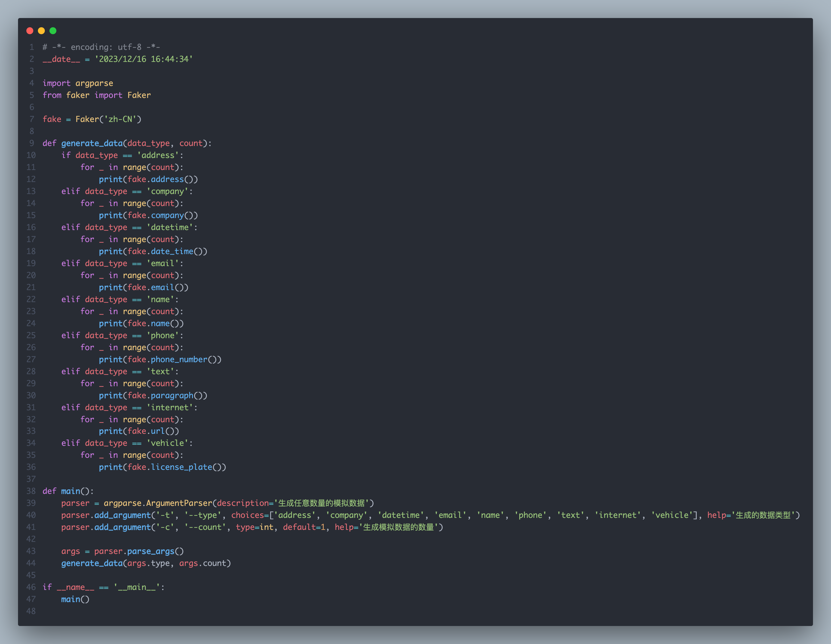Click the encoding comment on line 1
The height and width of the screenshot is (644, 831).
pyautogui.click(x=101, y=47)
